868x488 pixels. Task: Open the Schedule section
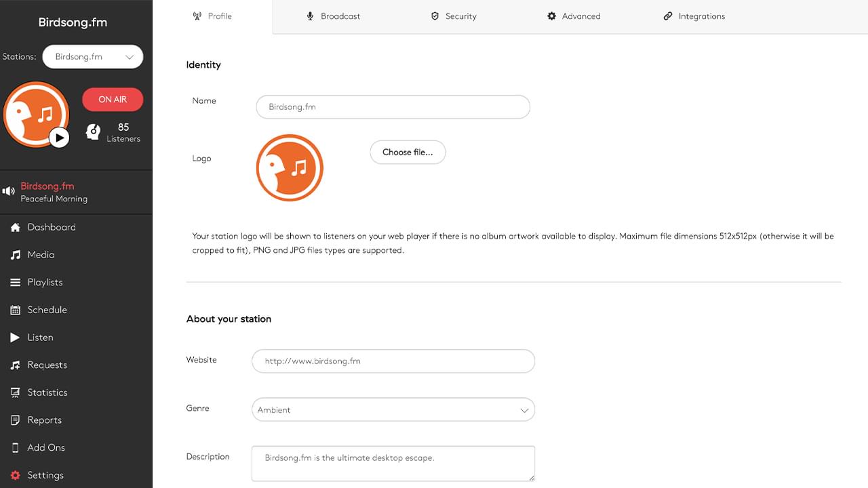(47, 310)
